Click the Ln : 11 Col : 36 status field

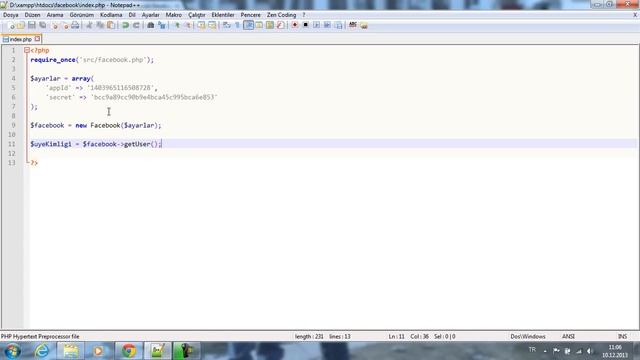pos(408,336)
